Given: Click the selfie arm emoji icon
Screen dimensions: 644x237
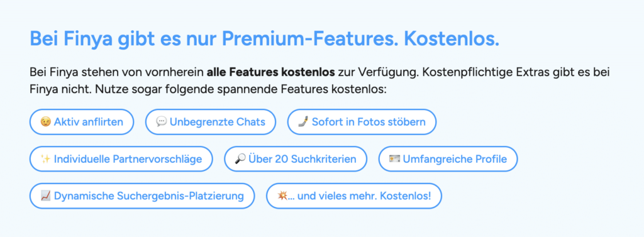Looking at the screenshot, I should 303,122.
